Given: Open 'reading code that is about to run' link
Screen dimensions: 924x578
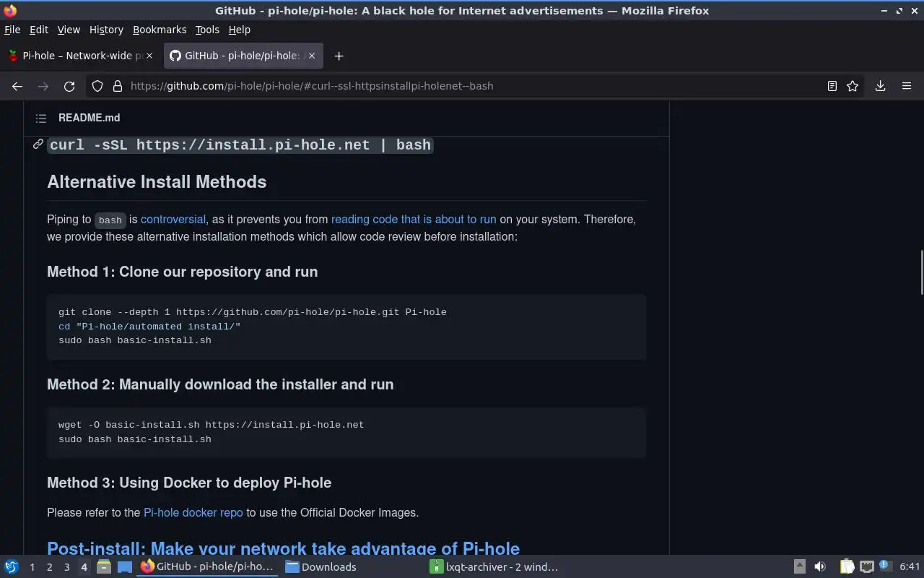Looking at the screenshot, I should [414, 219].
